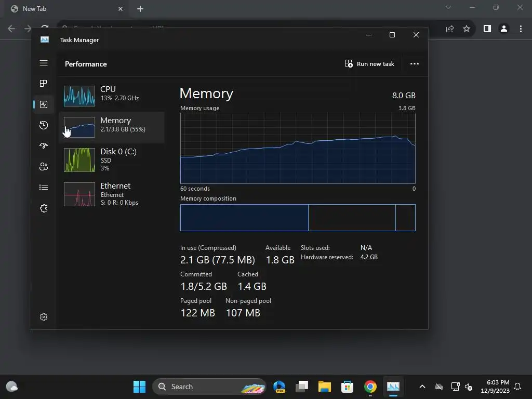Screen dimensions: 532x399
Task: Click the Hardware reserved '4.2 GB' value
Action: pyautogui.click(x=369, y=257)
